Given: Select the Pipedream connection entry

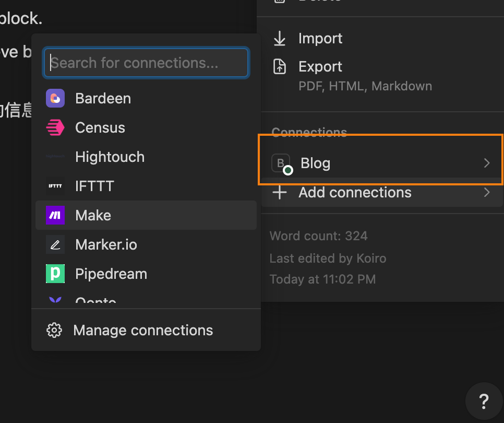Looking at the screenshot, I should [x=146, y=274].
